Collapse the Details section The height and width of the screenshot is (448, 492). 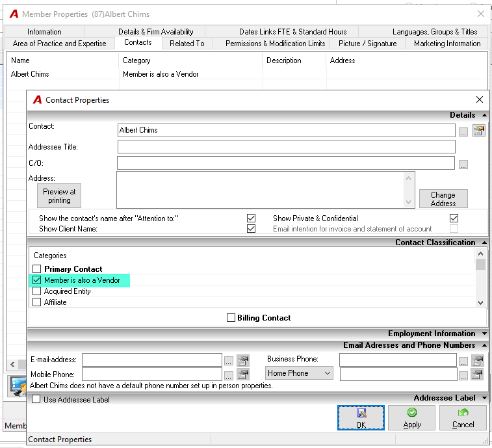pyautogui.click(x=484, y=115)
